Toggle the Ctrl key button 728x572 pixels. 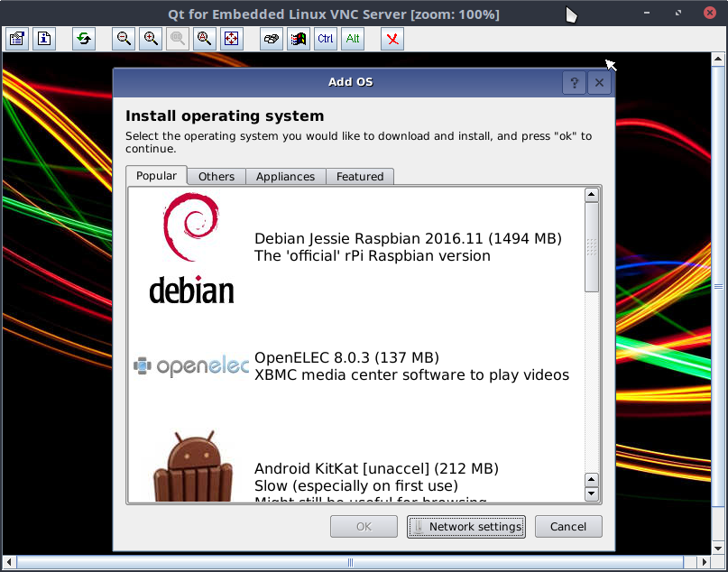(x=326, y=39)
